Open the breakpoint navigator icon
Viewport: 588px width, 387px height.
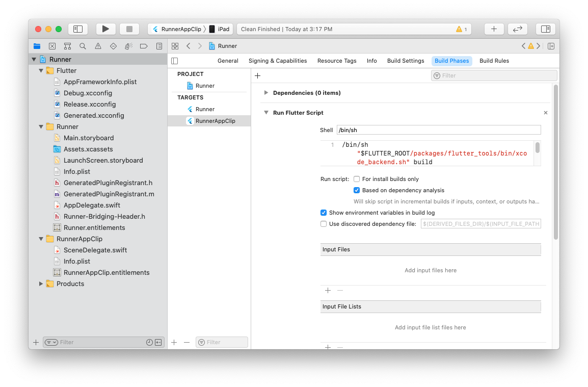pyautogui.click(x=144, y=46)
